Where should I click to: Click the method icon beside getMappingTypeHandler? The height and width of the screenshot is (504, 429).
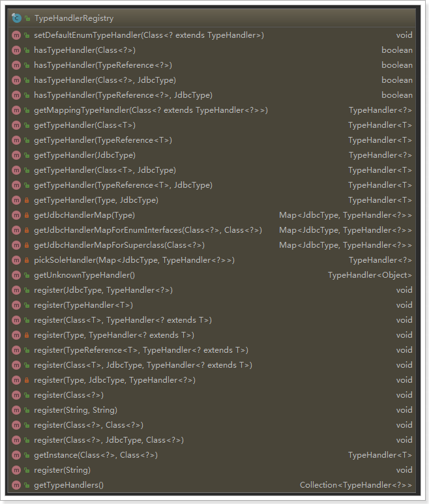coord(16,110)
